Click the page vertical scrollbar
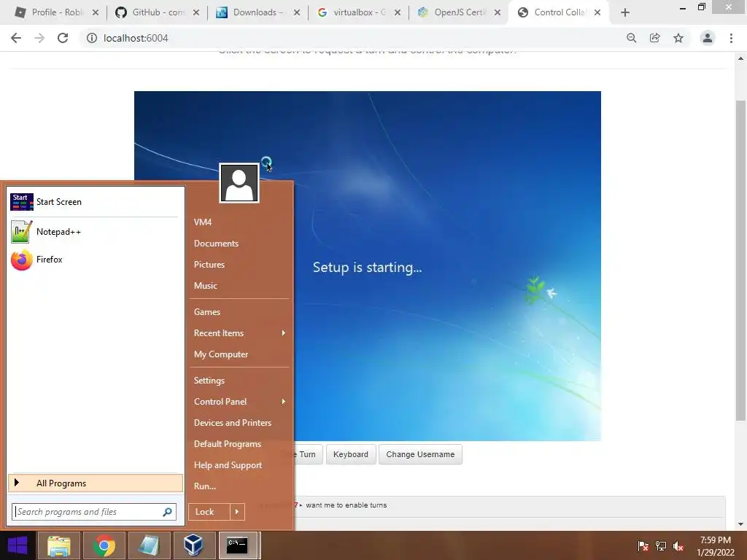The height and width of the screenshot is (560, 747). click(x=740, y=260)
